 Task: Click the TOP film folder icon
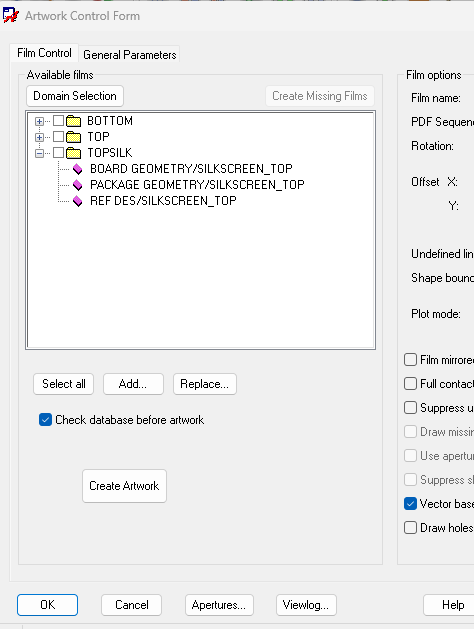click(x=73, y=137)
